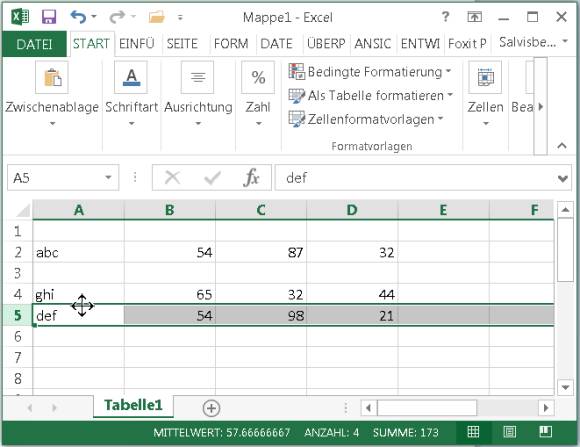Screen dimensions: 580x447
Task: Collapse the ribbon with the chevron
Action: click(x=562, y=145)
